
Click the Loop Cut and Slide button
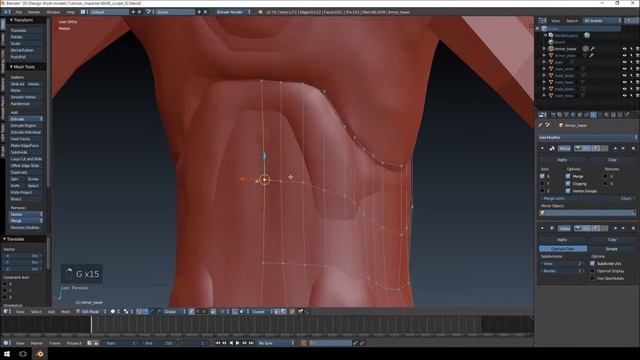point(26,159)
